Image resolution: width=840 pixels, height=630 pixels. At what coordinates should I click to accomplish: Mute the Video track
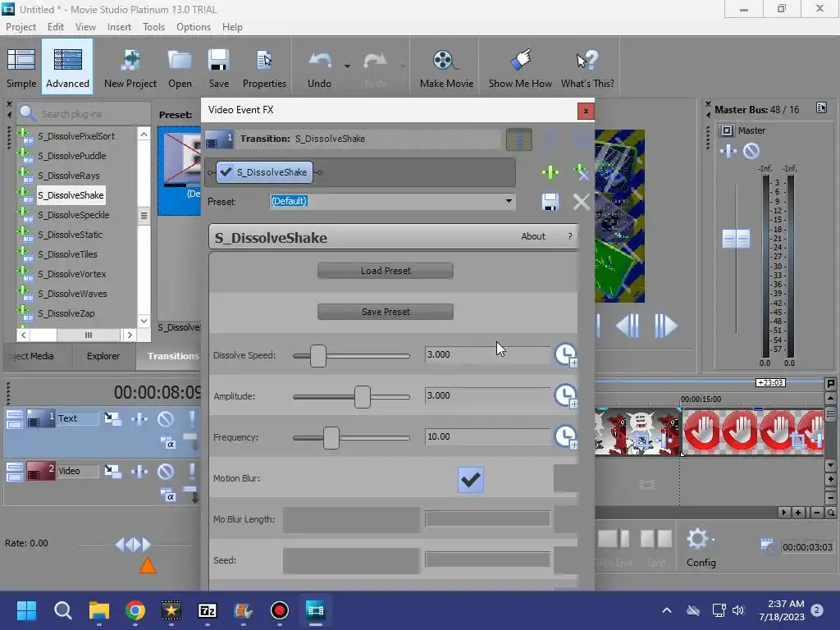point(166,472)
